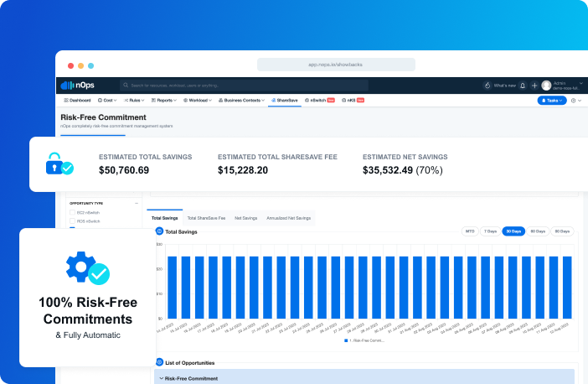Switch to the Total ShareSave Fee tab
Screen dimensions: 588x384
pos(206,218)
